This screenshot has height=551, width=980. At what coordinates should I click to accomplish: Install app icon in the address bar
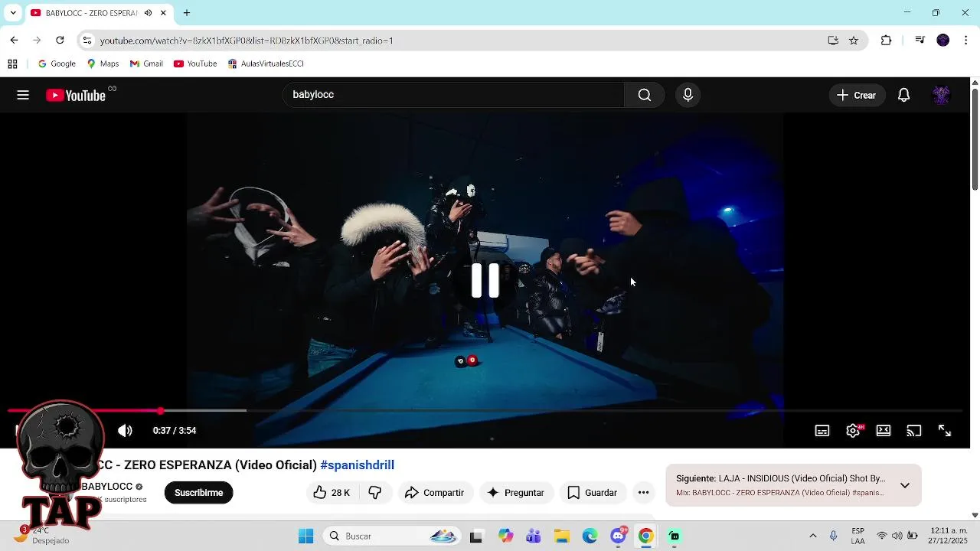[x=833, y=41]
